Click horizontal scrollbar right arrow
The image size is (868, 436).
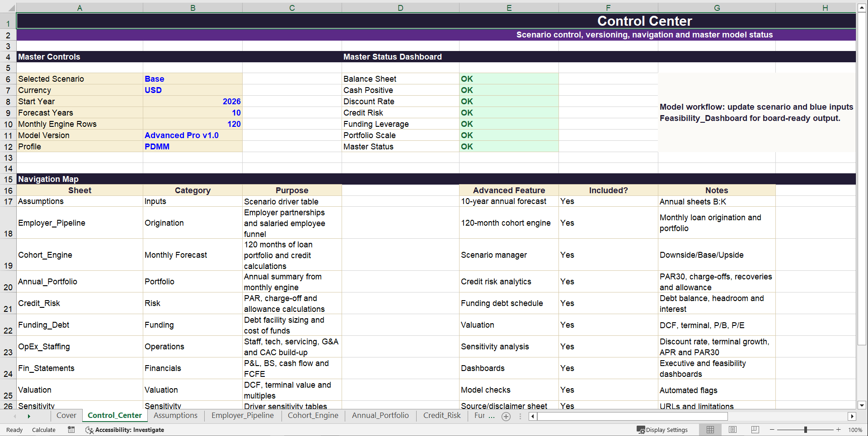(852, 416)
